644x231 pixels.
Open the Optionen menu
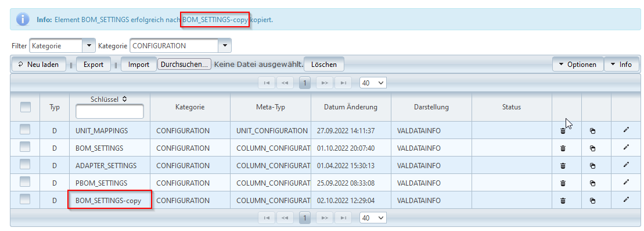[577, 64]
